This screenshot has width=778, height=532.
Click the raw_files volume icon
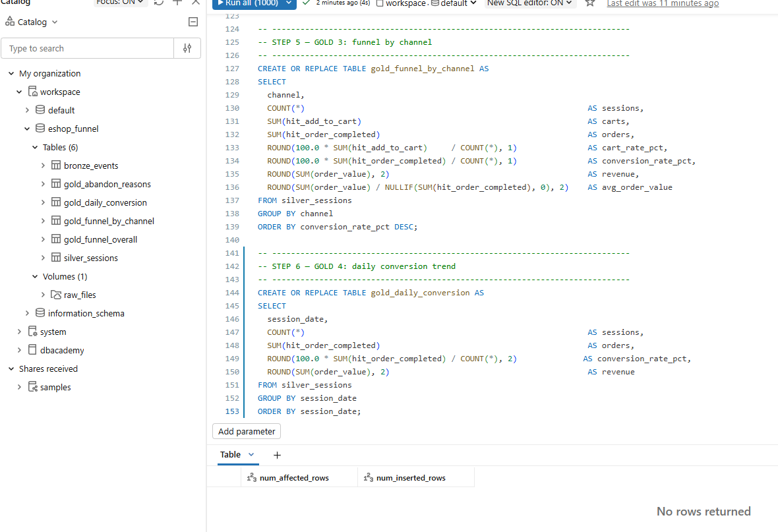coord(56,294)
